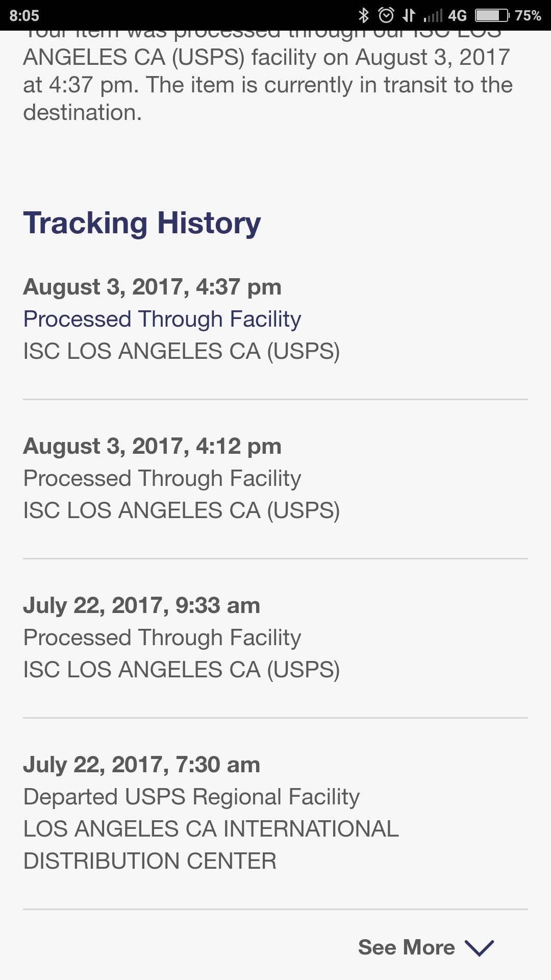
Task: Select the August 3, 4:12 pm timestamp
Action: tap(152, 446)
